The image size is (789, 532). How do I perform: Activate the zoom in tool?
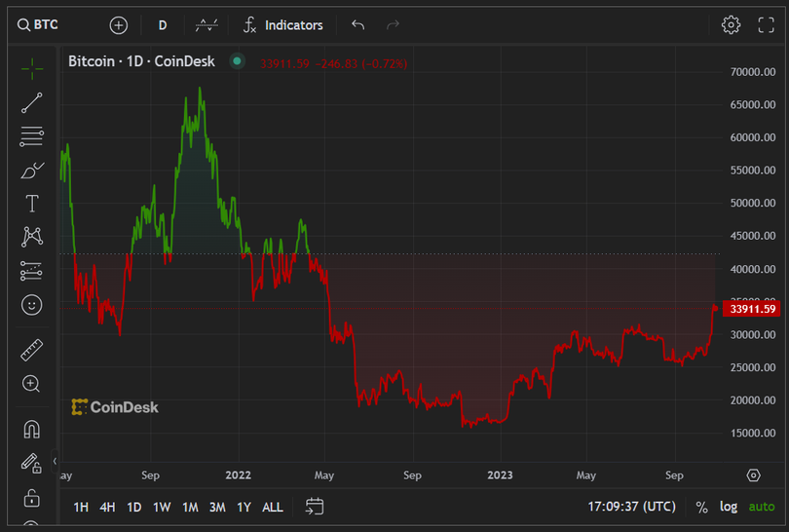tap(32, 384)
